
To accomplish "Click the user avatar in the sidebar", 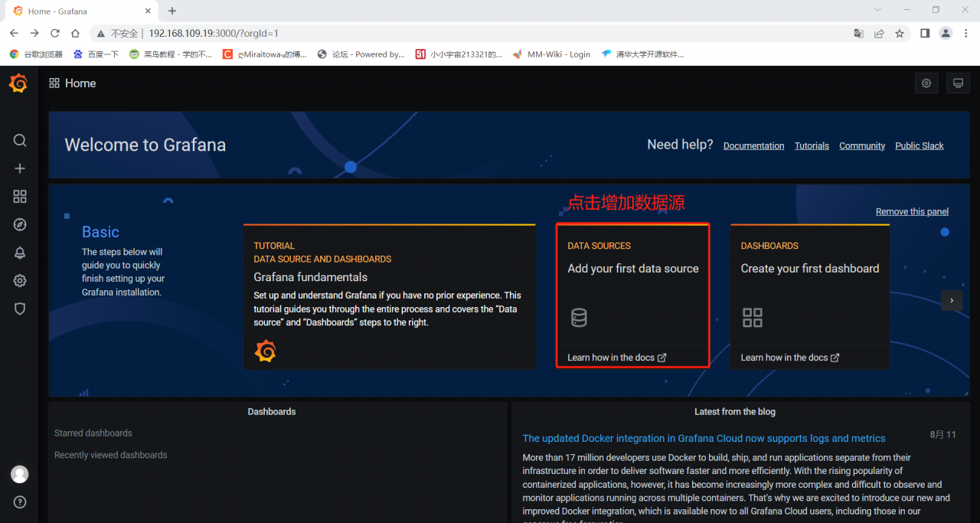I will pyautogui.click(x=20, y=474).
